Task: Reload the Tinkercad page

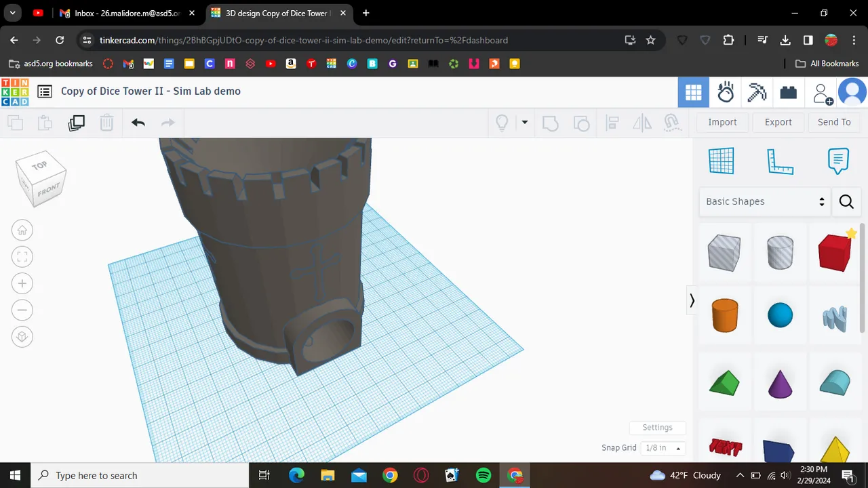Action: tap(60, 40)
